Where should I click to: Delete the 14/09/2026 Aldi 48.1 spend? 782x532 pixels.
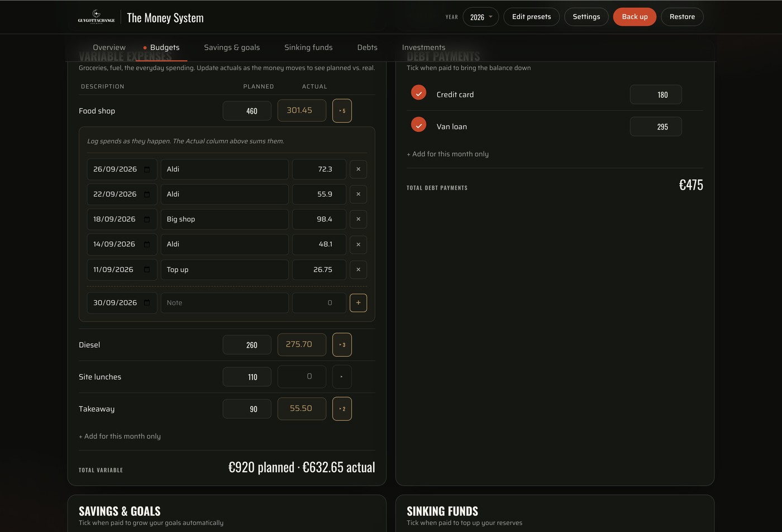pyautogui.click(x=358, y=245)
